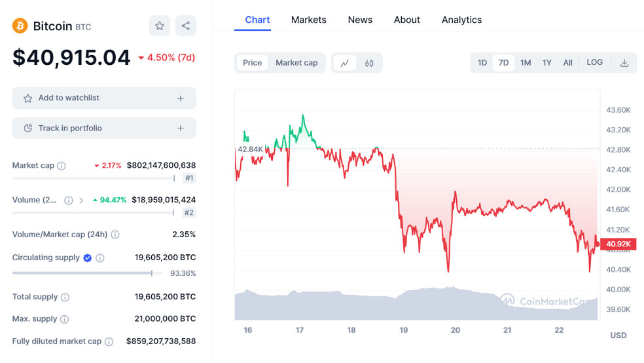Click the star favorite icon beside Bitcoin
The image size is (644, 363).
160,26
